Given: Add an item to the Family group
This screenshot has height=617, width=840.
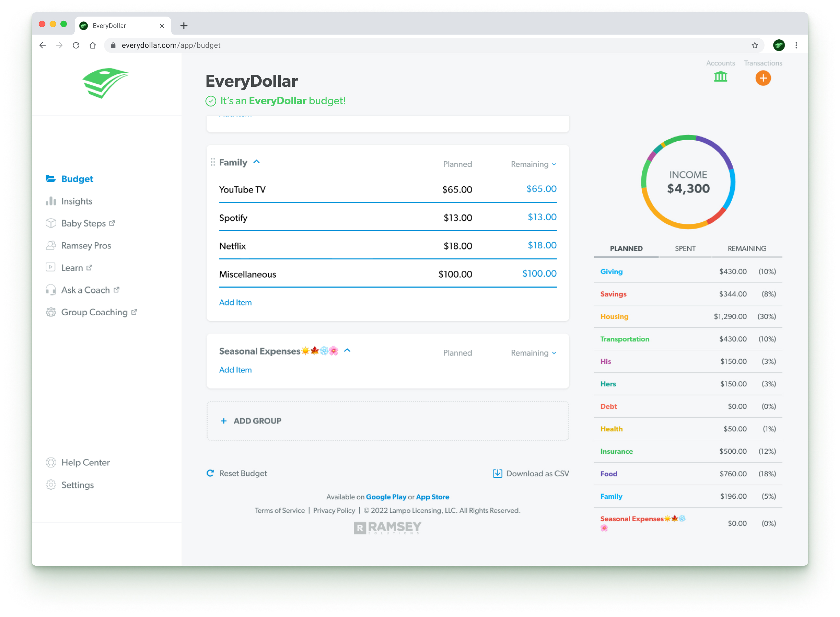Looking at the screenshot, I should (235, 303).
